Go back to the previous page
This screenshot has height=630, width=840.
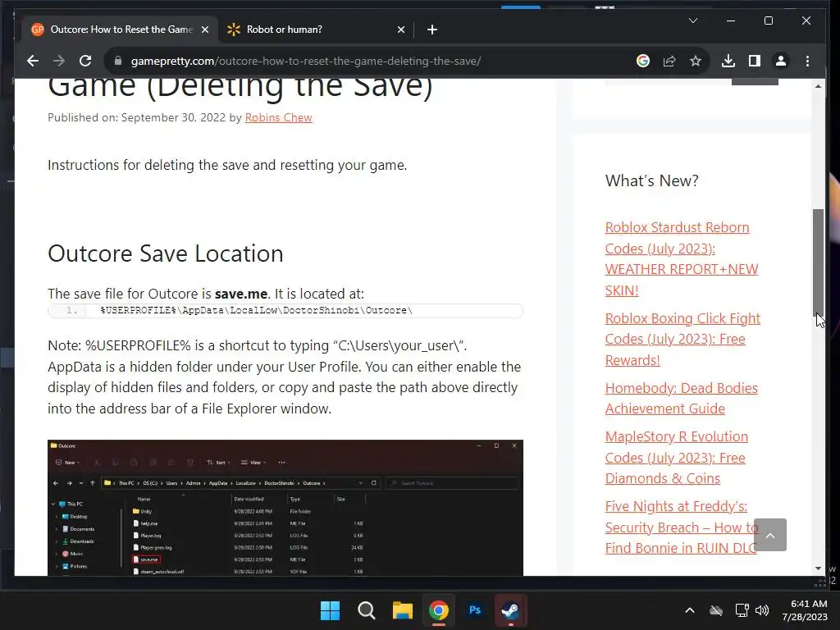point(33,61)
